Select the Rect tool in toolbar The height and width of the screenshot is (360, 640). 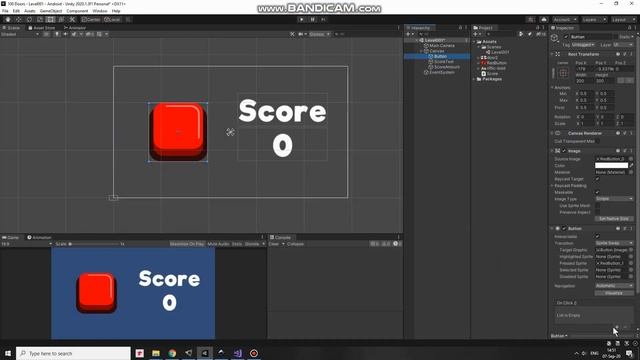point(50,20)
